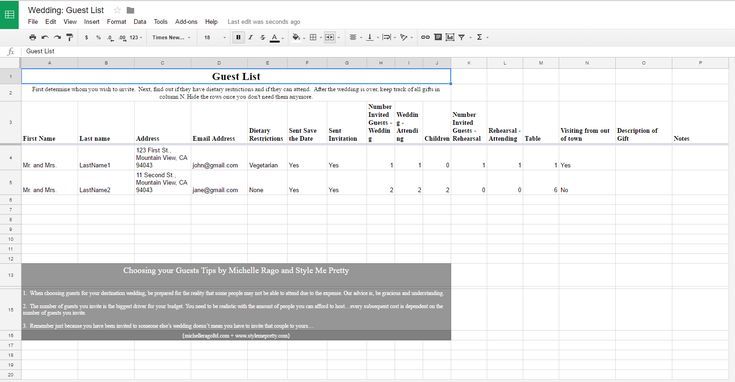Insert a link using chain icon
Image resolution: width=735 pixels, height=382 pixels.
[425, 37]
